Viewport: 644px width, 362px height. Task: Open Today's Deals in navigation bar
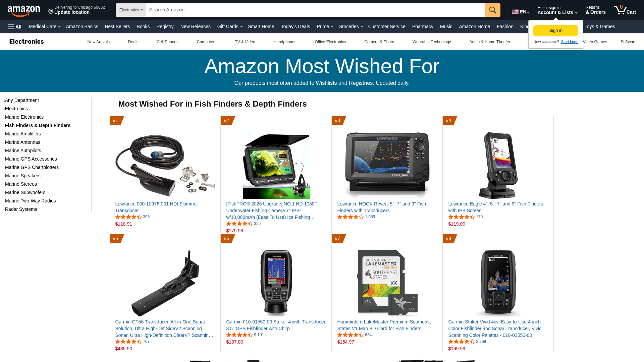click(x=295, y=26)
